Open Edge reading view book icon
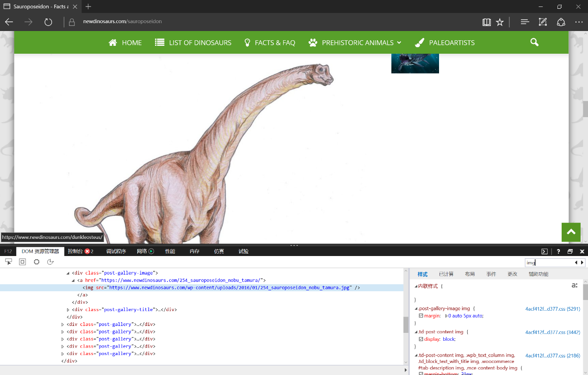588x375 pixels. point(486,22)
